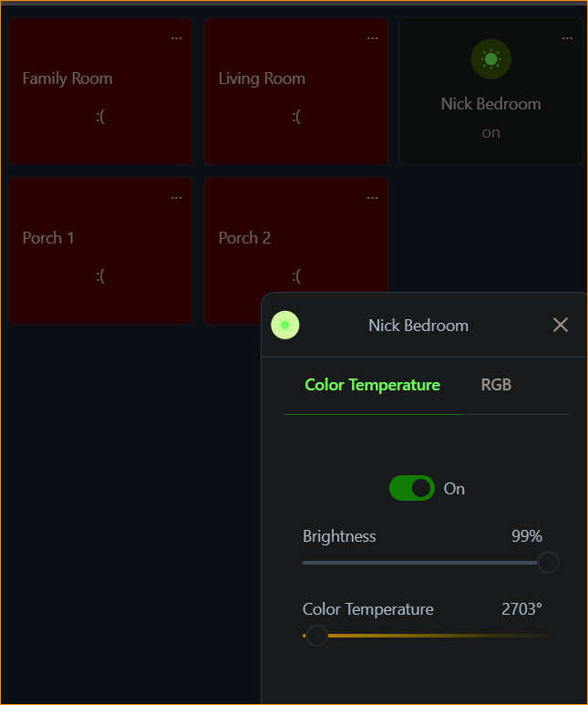The image size is (588, 705).
Task: Click the Brightness slider handle
Action: coord(548,563)
